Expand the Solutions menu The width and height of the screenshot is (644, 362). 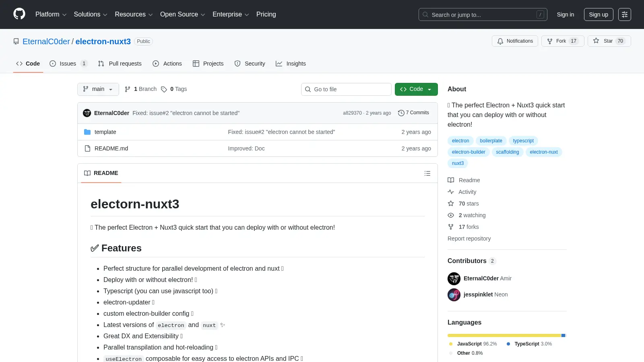91,14
